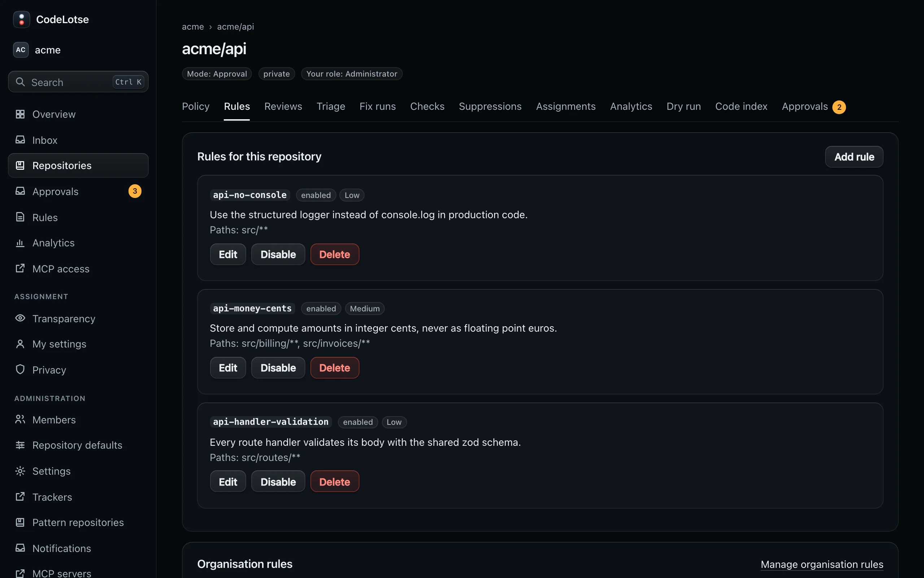Click the sidebar Approvals icon
This screenshot has width=924, height=578.
(x=20, y=191)
